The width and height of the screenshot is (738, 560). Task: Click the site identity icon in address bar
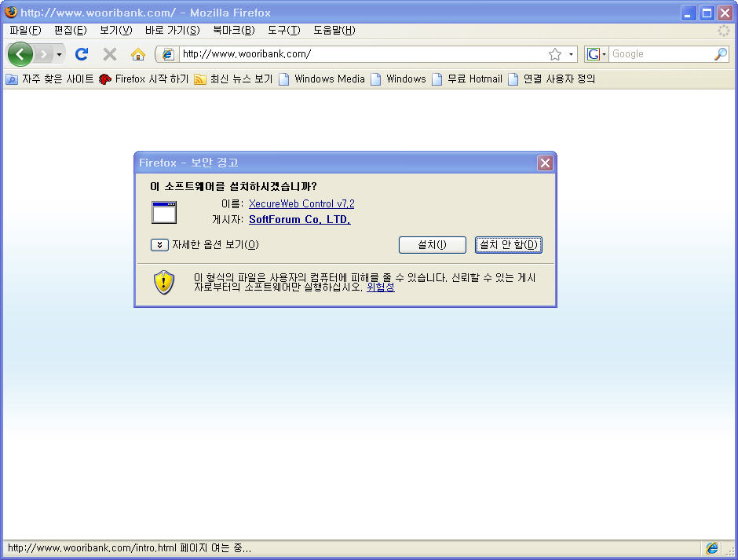[167, 54]
